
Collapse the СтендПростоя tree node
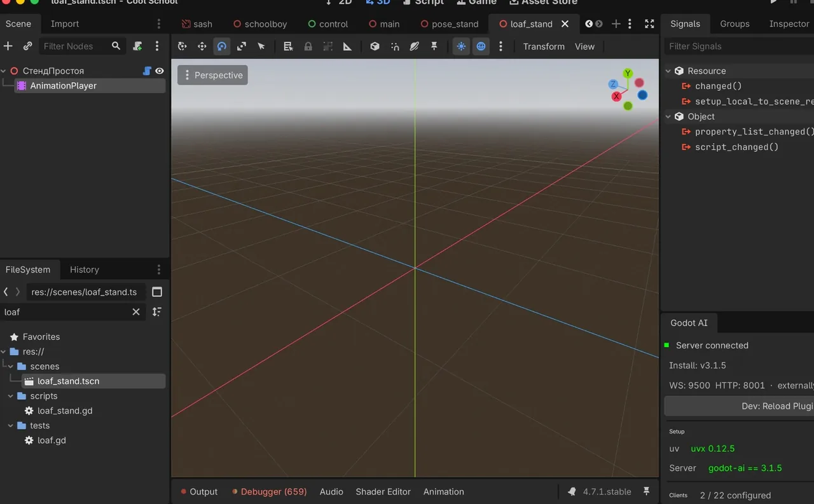(4, 71)
